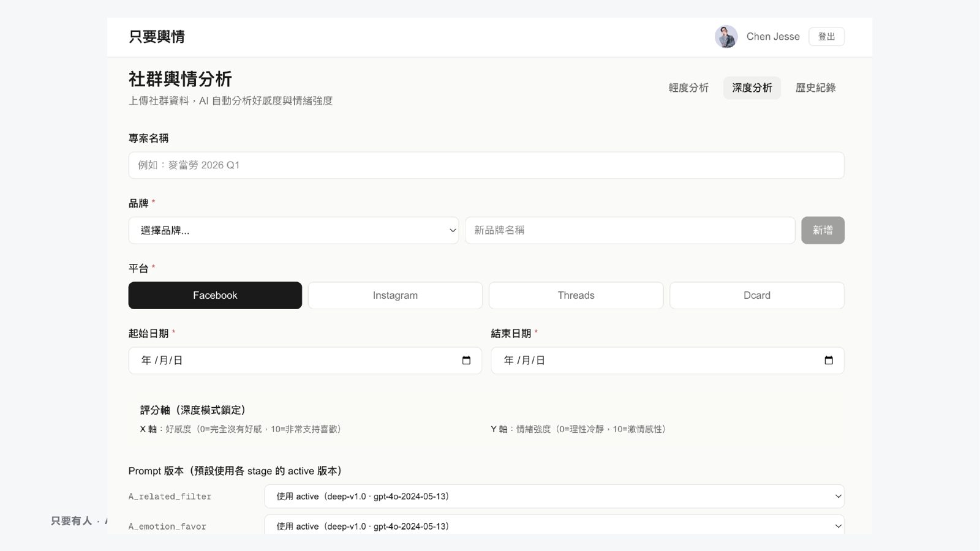Select the Dcard platform option
Screen dimensions: 980x551
tap(757, 295)
